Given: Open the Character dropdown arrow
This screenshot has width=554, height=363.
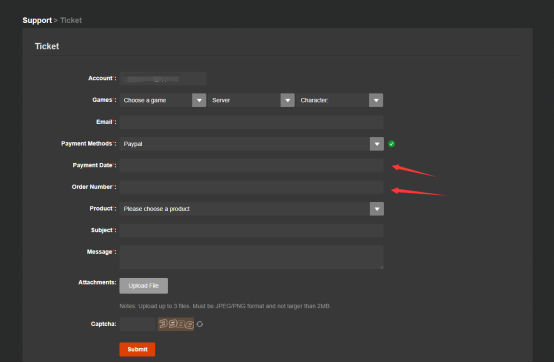Looking at the screenshot, I should coord(376,100).
